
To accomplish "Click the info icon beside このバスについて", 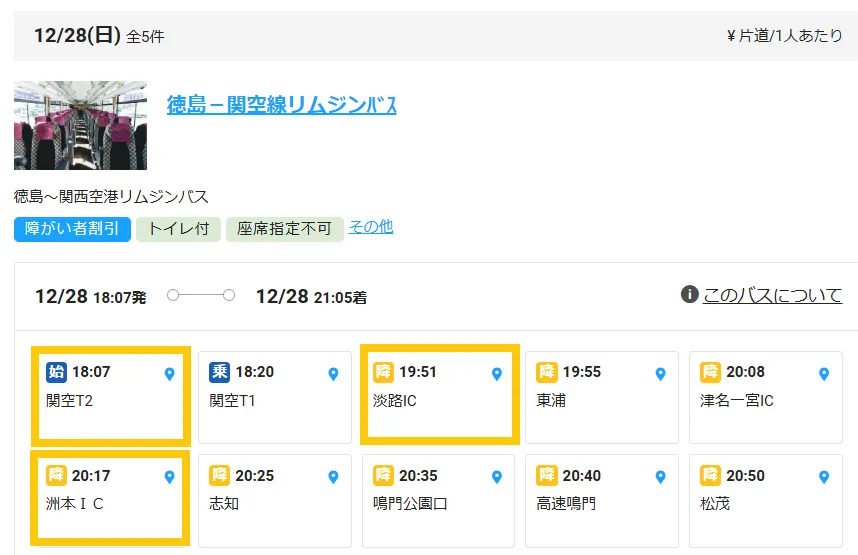I will 689,294.
